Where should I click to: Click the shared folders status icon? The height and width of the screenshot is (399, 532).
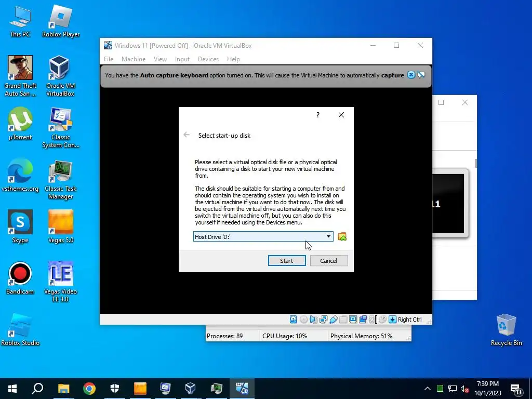[343, 320]
